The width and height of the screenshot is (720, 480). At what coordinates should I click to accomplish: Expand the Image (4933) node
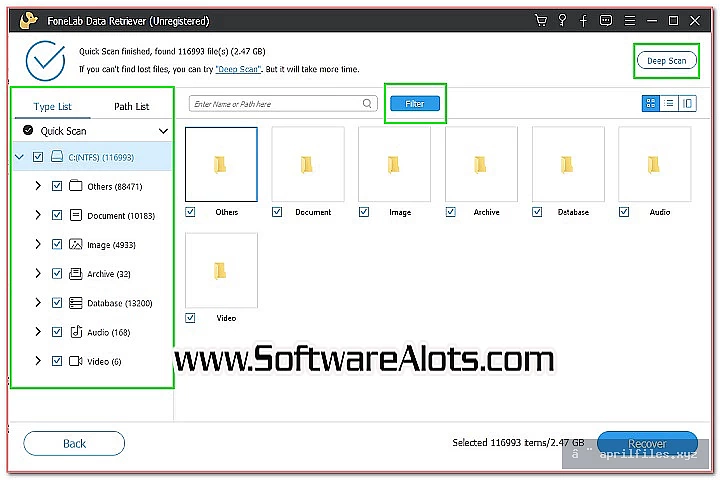pyautogui.click(x=38, y=244)
